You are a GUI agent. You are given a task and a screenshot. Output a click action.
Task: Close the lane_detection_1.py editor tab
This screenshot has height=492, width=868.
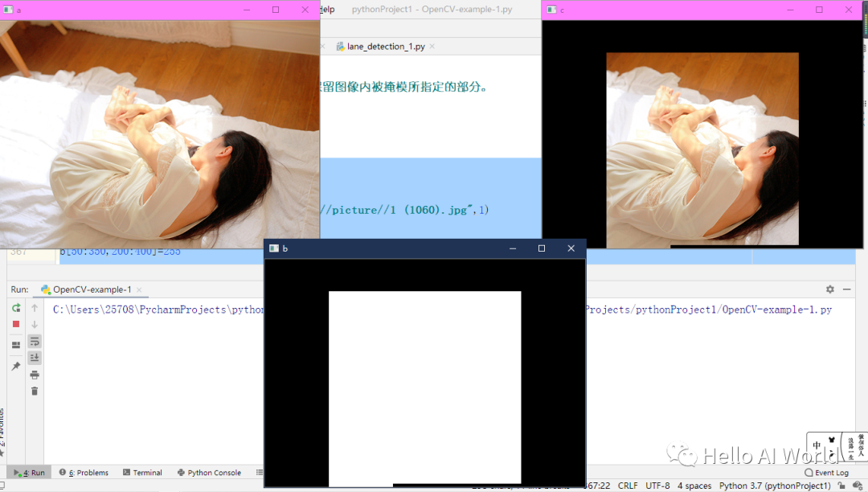tap(432, 47)
